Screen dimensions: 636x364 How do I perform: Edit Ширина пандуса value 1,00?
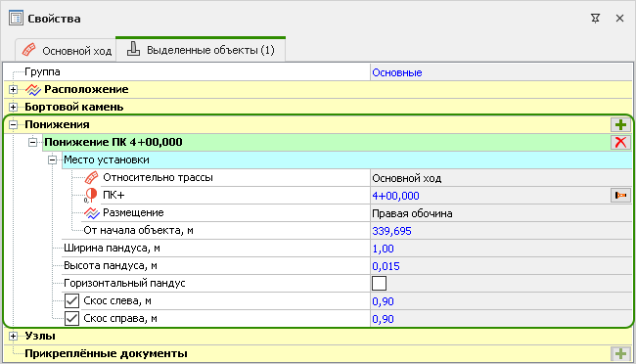501,249
